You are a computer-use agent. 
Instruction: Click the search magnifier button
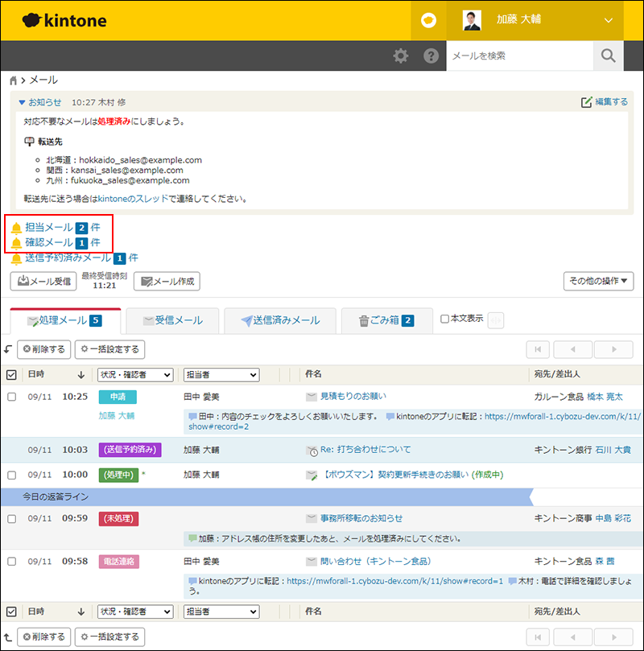click(x=609, y=56)
